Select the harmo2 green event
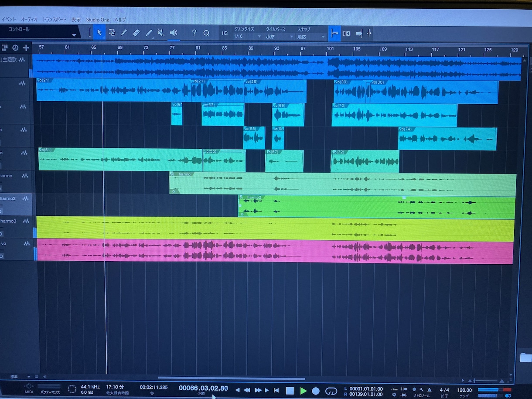Image resolution: width=532 pixels, height=399 pixels. coord(377,207)
